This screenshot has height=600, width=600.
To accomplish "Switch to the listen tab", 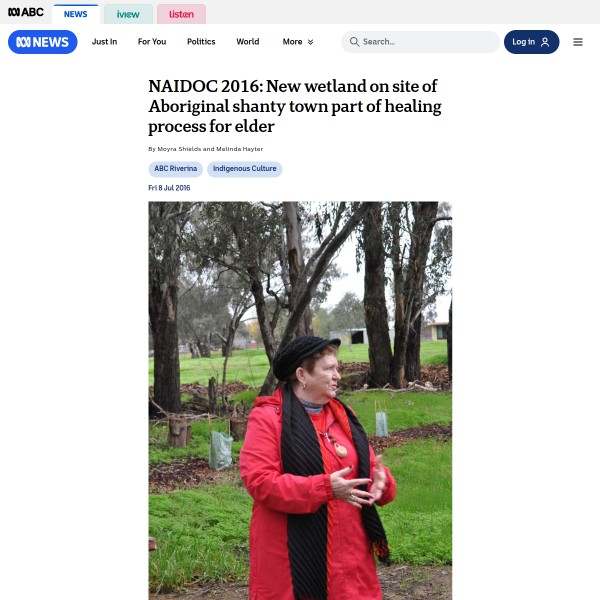I will (x=181, y=14).
